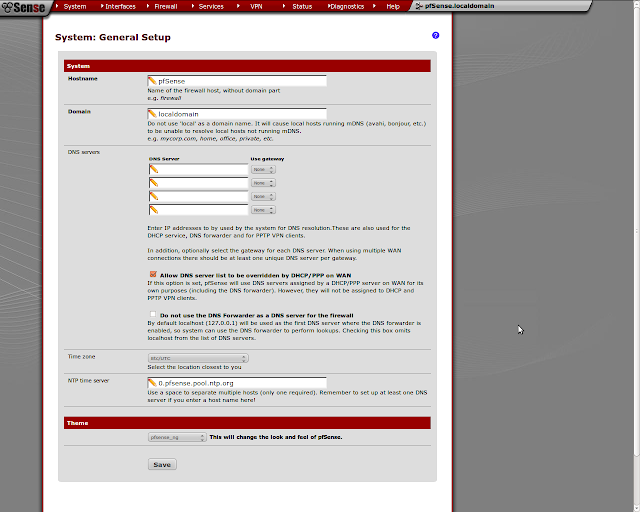Click pencil icon in Domain field
Viewport: 640px width, 512px height.
pos(152,114)
